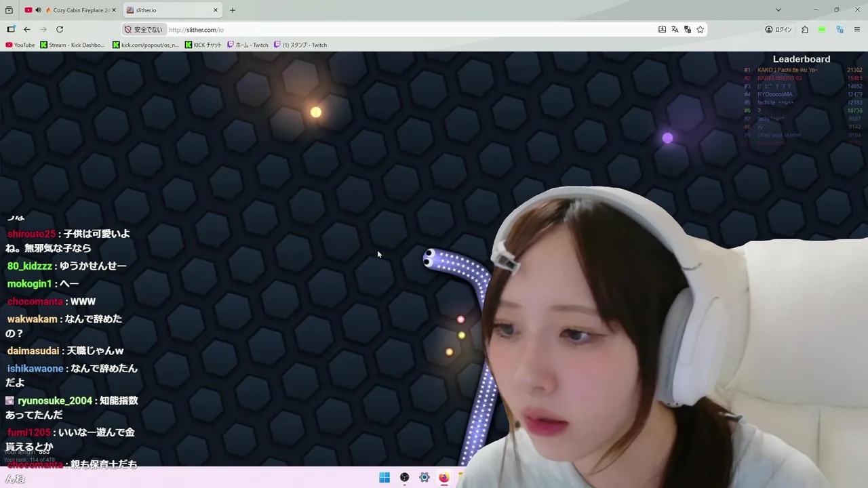Open the Firefox taskbar icon
This screenshot has width=868, height=488.
443,477
